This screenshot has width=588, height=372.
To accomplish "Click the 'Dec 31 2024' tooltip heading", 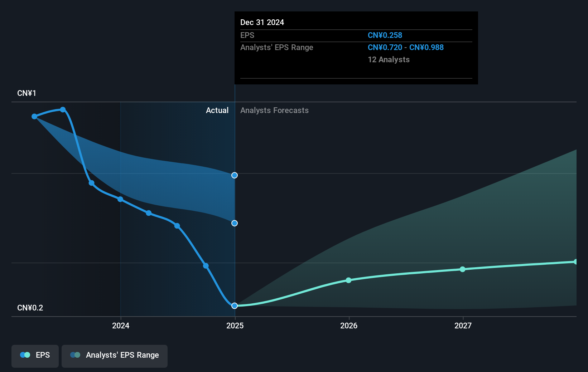I will coord(262,23).
